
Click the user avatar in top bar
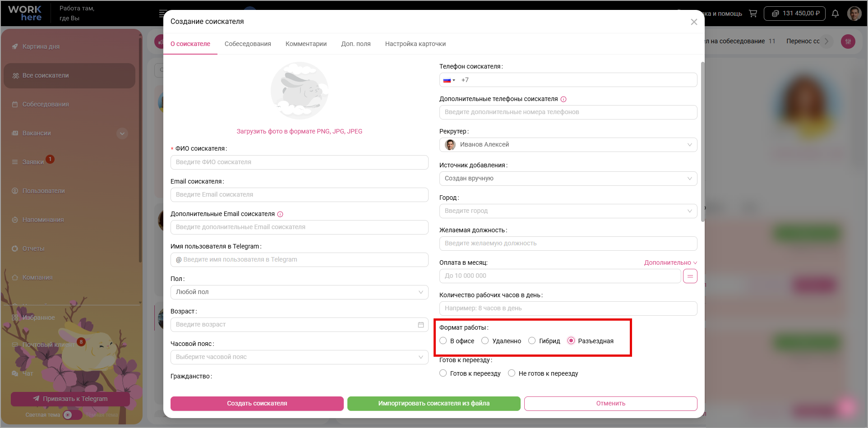tap(854, 14)
